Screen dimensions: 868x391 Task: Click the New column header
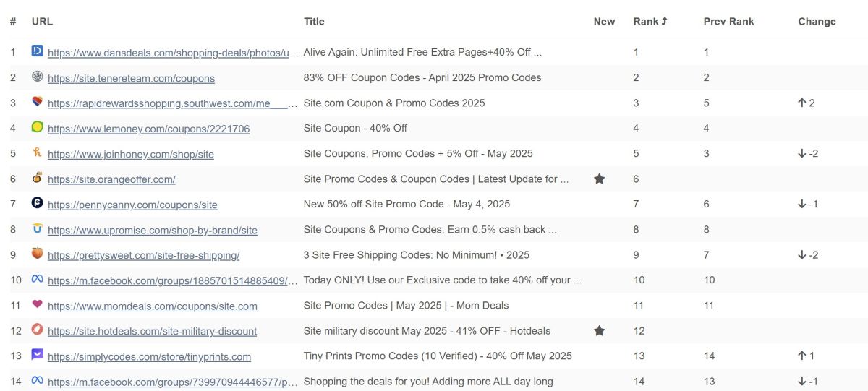pos(604,22)
